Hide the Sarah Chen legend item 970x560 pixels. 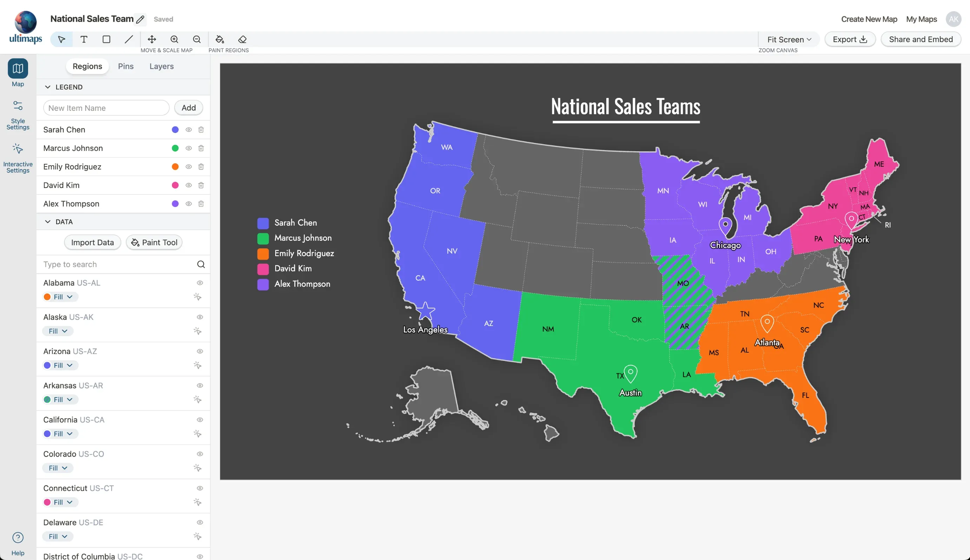(x=189, y=129)
